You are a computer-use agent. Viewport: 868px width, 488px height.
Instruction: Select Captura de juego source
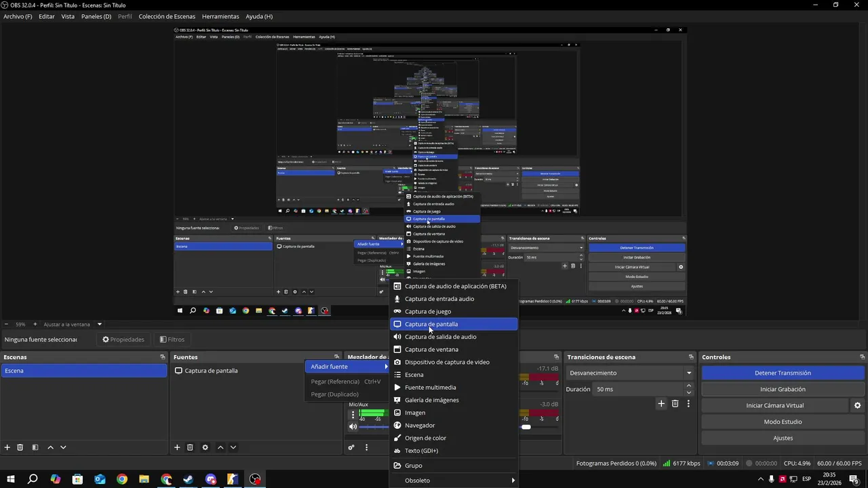(454, 311)
